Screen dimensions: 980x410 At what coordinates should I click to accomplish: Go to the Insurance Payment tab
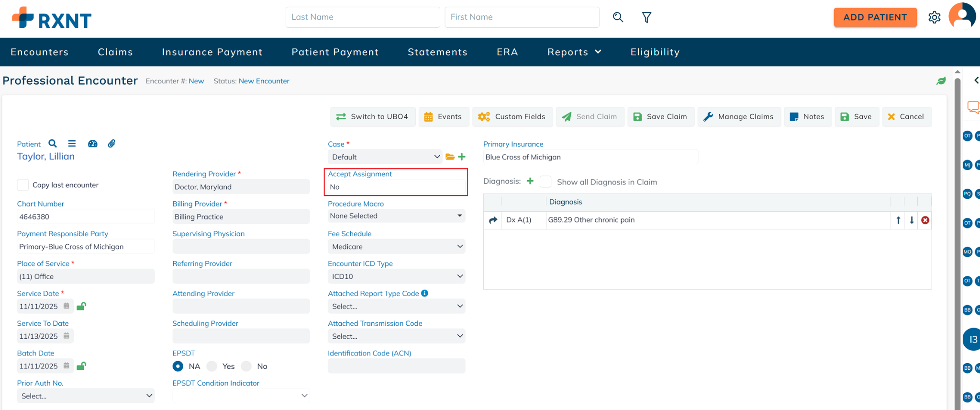pos(212,52)
